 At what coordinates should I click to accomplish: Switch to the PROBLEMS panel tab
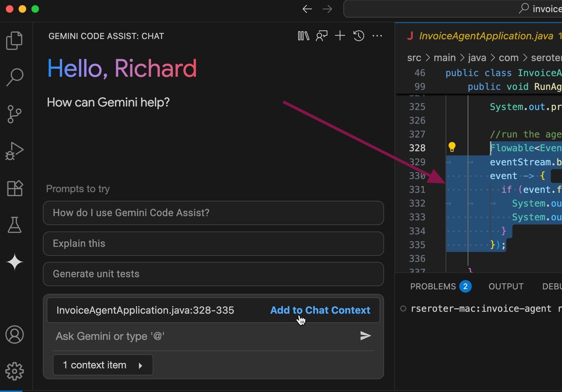point(433,286)
